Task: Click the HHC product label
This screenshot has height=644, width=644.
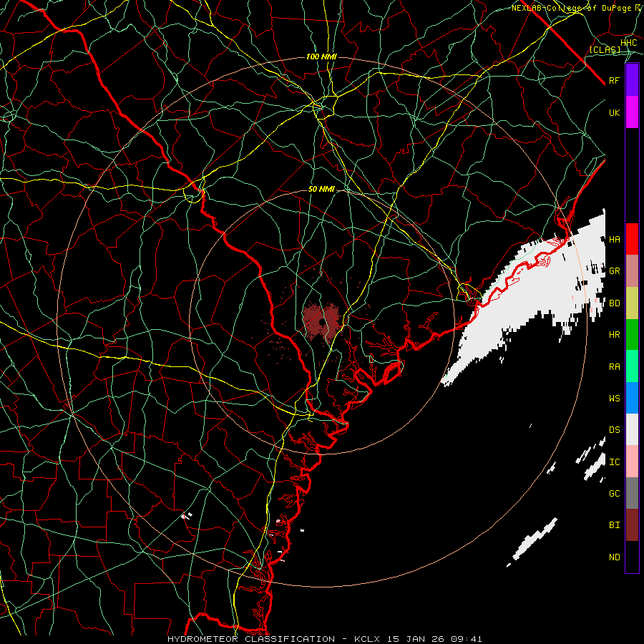Action: click(628, 43)
